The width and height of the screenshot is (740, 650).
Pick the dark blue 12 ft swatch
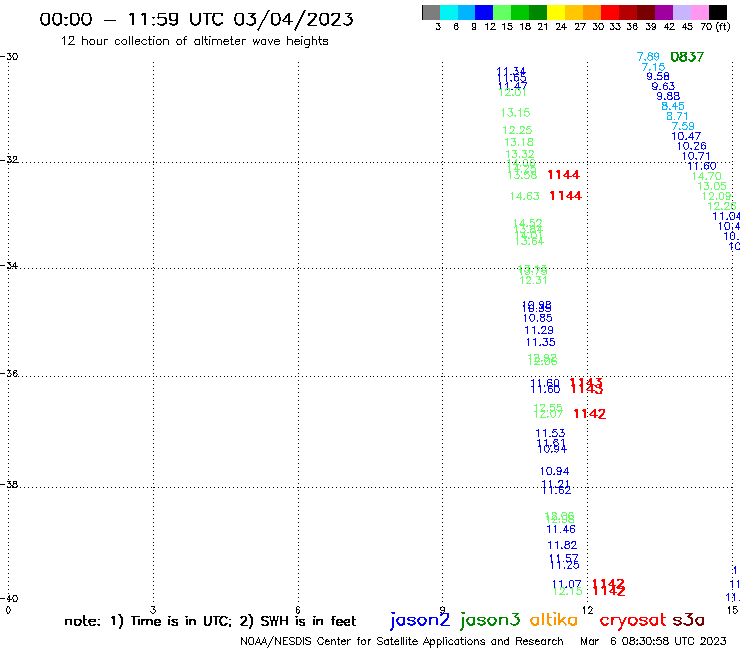[484, 12]
